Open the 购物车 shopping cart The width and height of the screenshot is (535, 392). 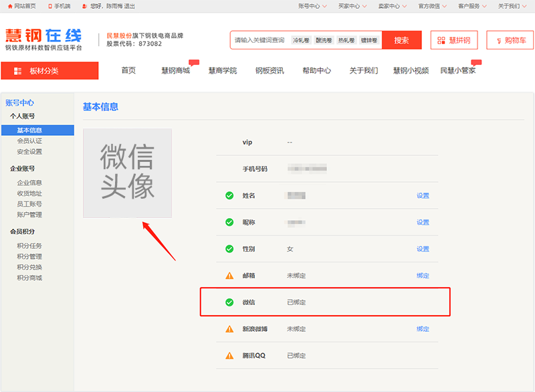tap(510, 40)
